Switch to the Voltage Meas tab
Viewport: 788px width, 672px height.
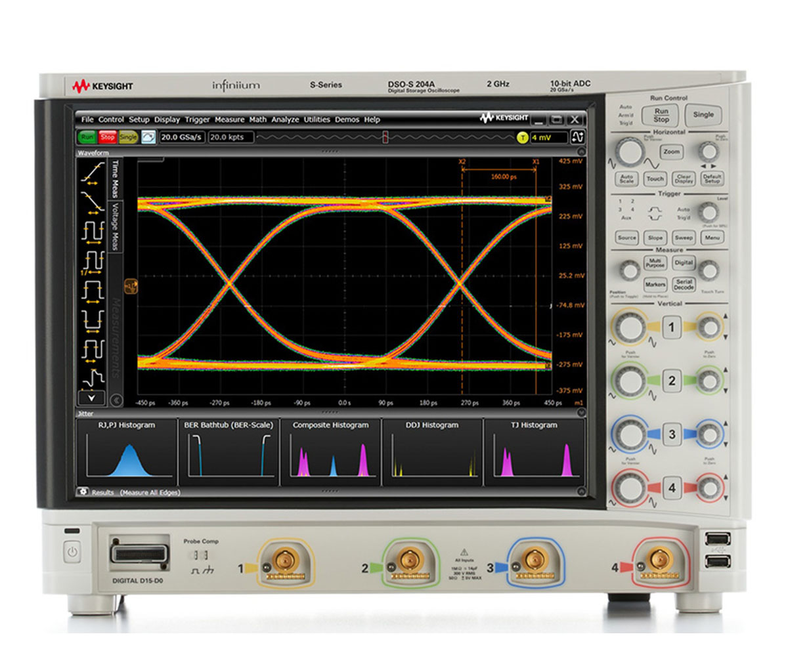point(116,226)
